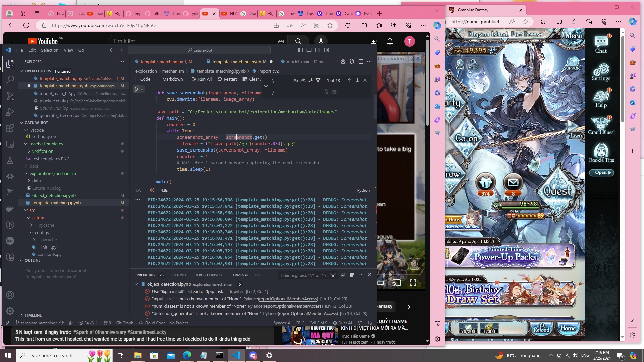Toggle Match Case in find widget

tap(296, 80)
